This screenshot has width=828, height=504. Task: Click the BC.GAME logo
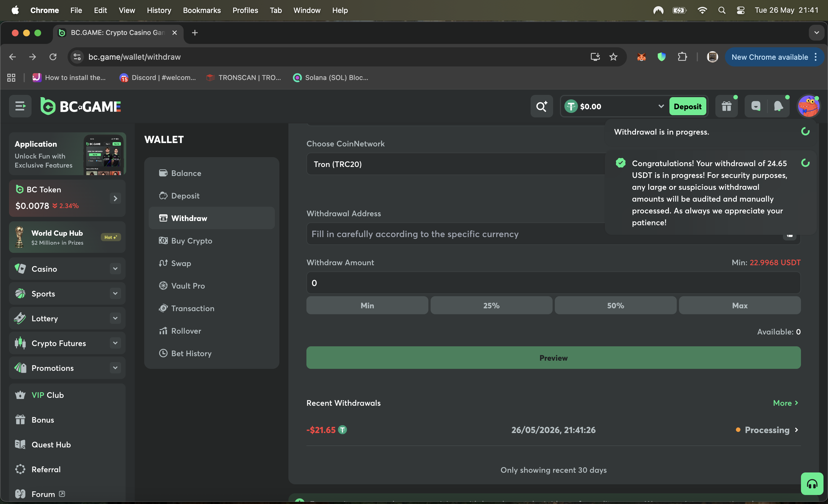[x=81, y=106]
